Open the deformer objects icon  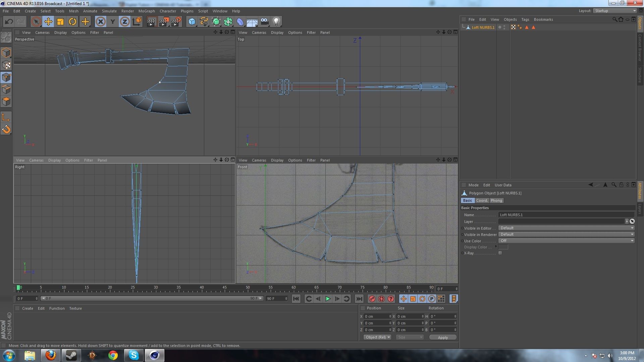tap(240, 22)
